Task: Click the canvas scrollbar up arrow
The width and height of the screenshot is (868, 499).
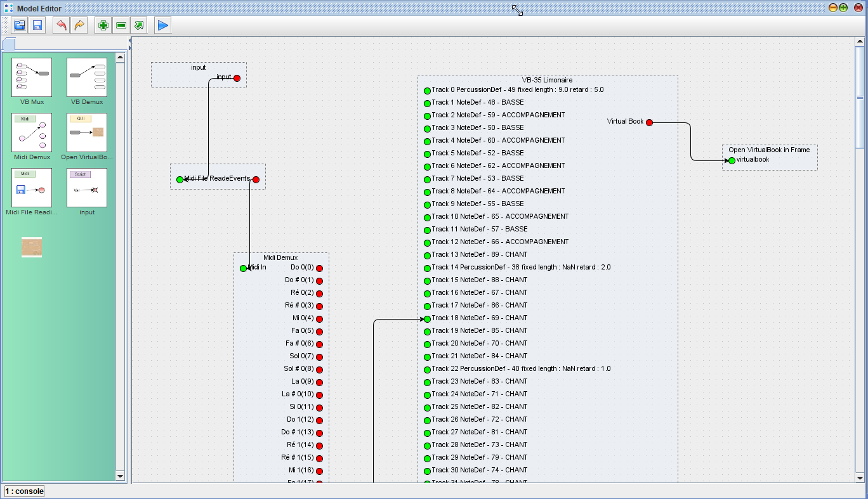Action: pyautogui.click(x=860, y=42)
